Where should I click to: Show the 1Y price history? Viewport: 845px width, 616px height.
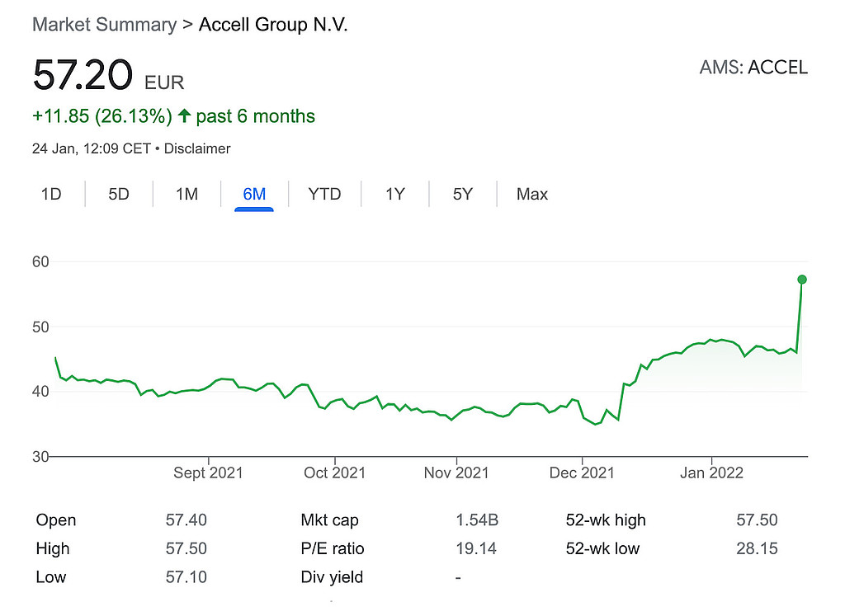coord(395,195)
